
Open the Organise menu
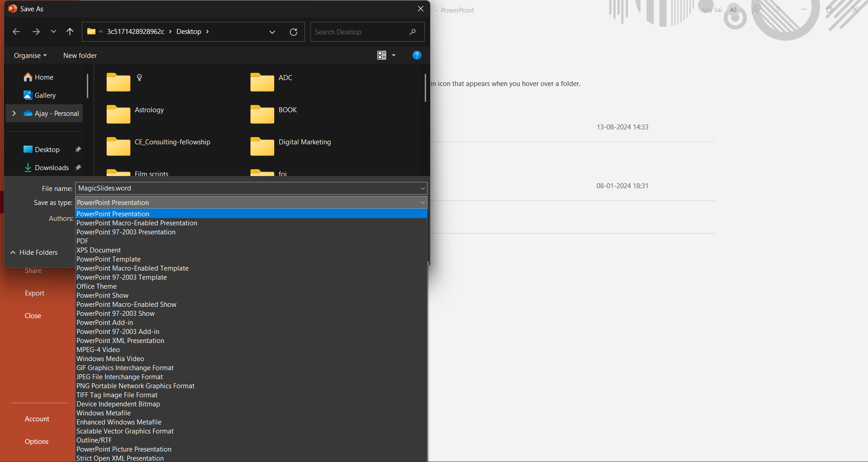click(30, 56)
